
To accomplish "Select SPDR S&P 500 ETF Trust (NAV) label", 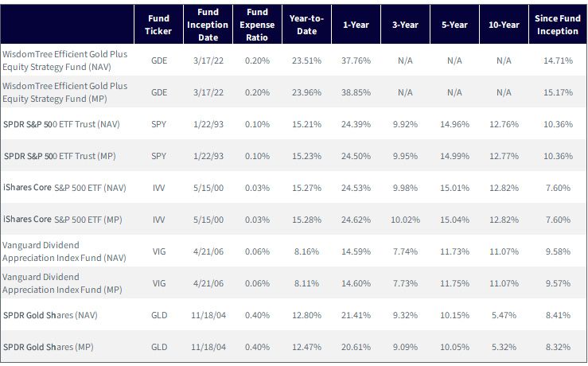I will coord(61,124).
